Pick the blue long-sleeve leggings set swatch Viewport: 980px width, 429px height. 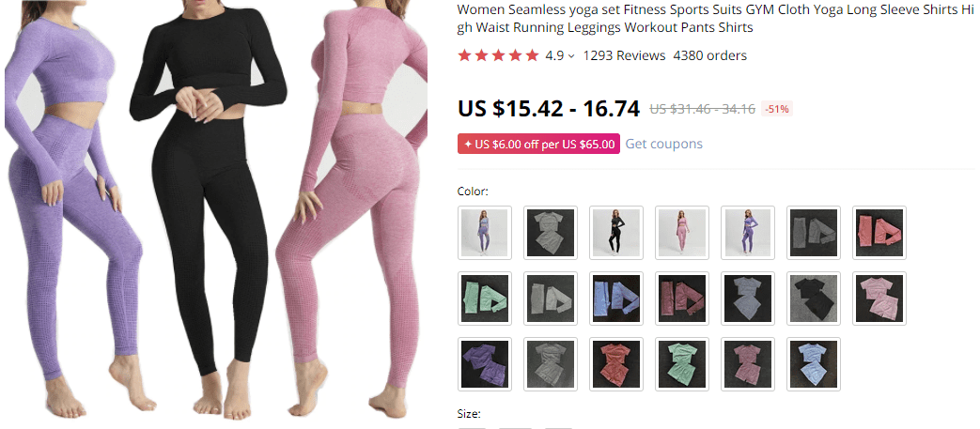click(x=616, y=299)
